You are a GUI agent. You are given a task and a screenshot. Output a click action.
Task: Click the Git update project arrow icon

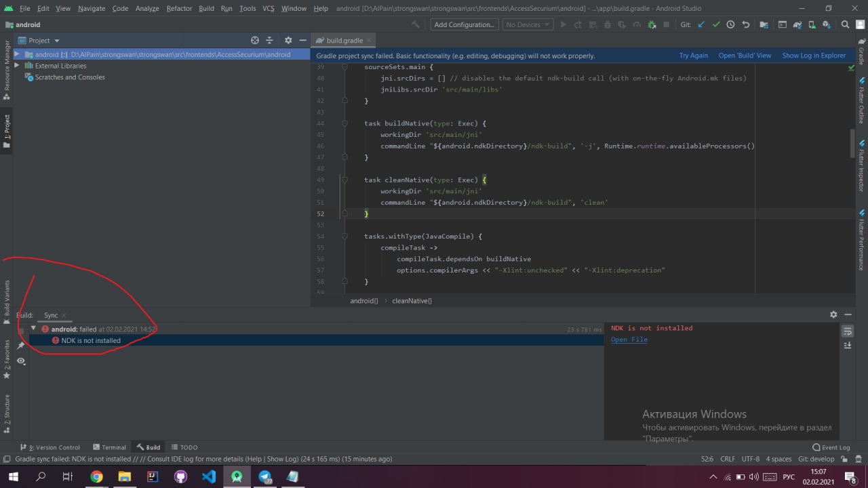701,24
